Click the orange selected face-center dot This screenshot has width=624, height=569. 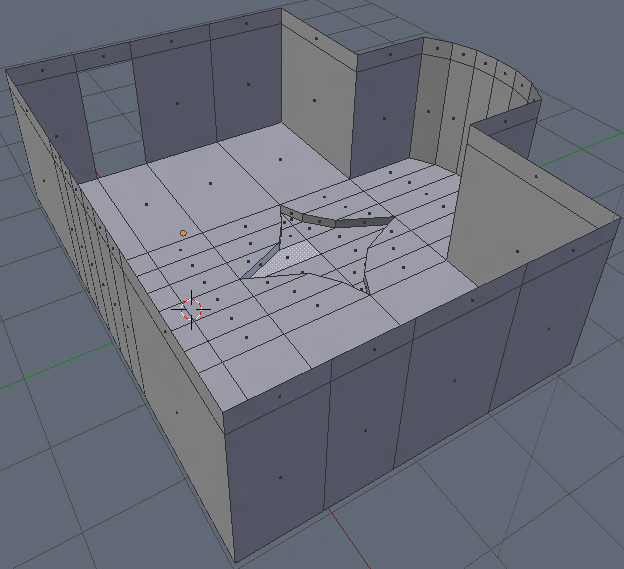pos(183,233)
